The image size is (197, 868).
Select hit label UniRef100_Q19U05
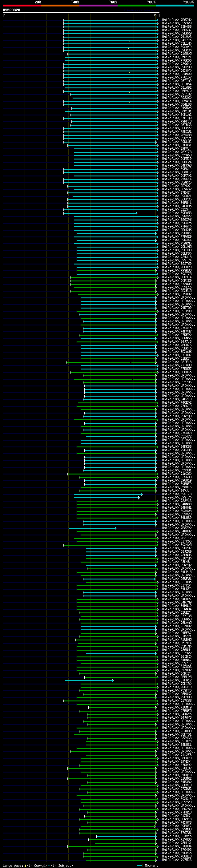coord(177,54)
